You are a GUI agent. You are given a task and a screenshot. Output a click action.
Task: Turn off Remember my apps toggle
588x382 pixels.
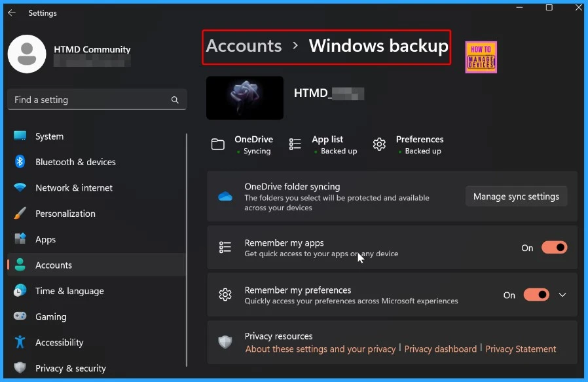tap(553, 248)
